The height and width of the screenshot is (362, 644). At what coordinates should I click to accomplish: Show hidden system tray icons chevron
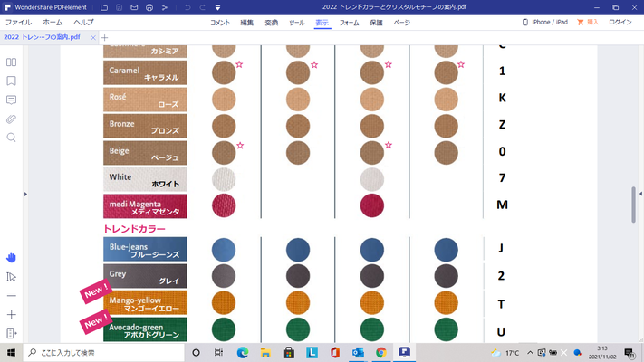click(x=530, y=353)
